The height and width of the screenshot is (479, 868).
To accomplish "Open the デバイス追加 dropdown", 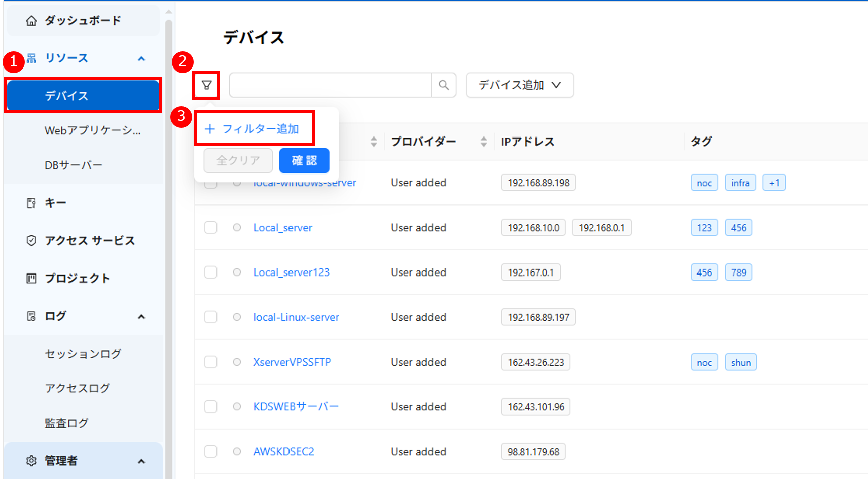I will pos(520,85).
